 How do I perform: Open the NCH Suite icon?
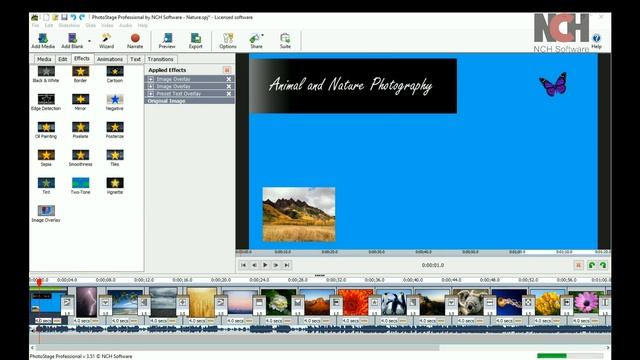coord(285,41)
